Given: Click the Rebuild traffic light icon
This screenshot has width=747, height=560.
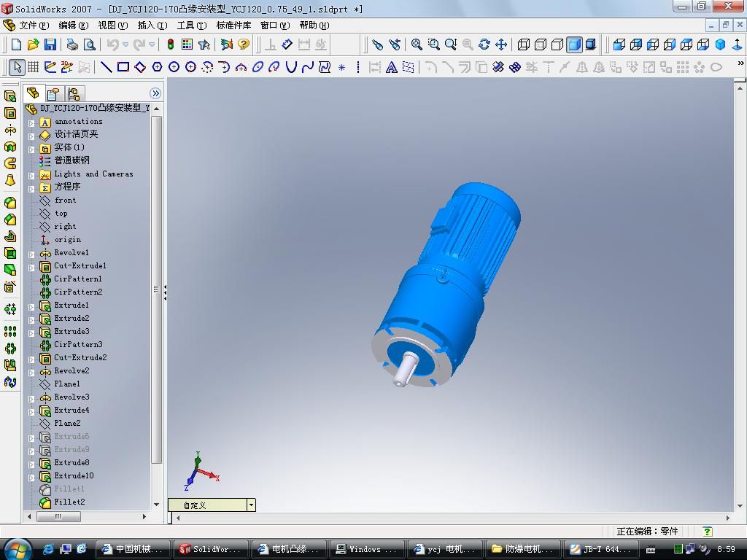Looking at the screenshot, I should [x=171, y=44].
